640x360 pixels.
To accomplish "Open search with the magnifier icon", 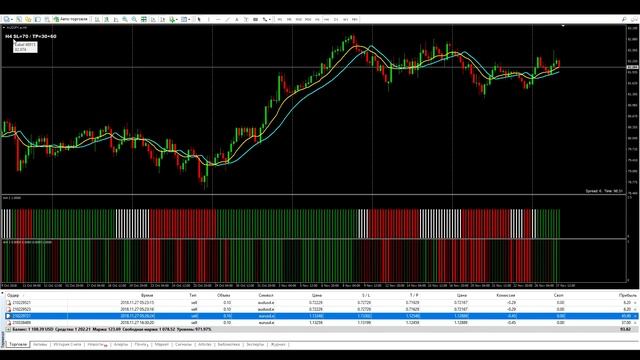I will 624,19.
